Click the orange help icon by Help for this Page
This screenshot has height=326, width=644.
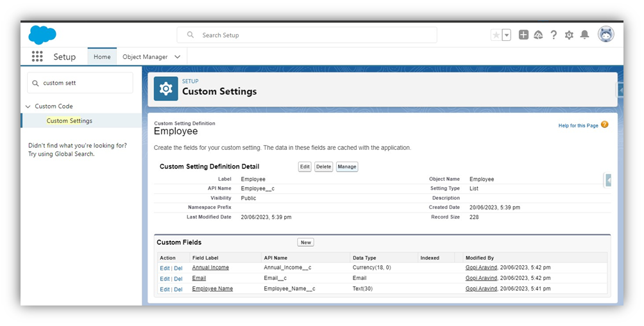pyautogui.click(x=605, y=125)
